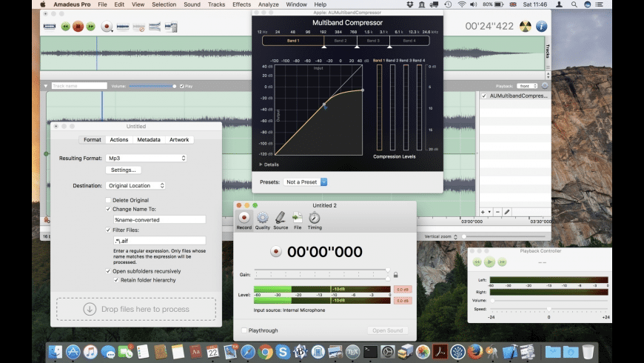Click the waveform with document toolbar icon
Image resolution: width=644 pixels, height=363 pixels.
coord(171,27)
